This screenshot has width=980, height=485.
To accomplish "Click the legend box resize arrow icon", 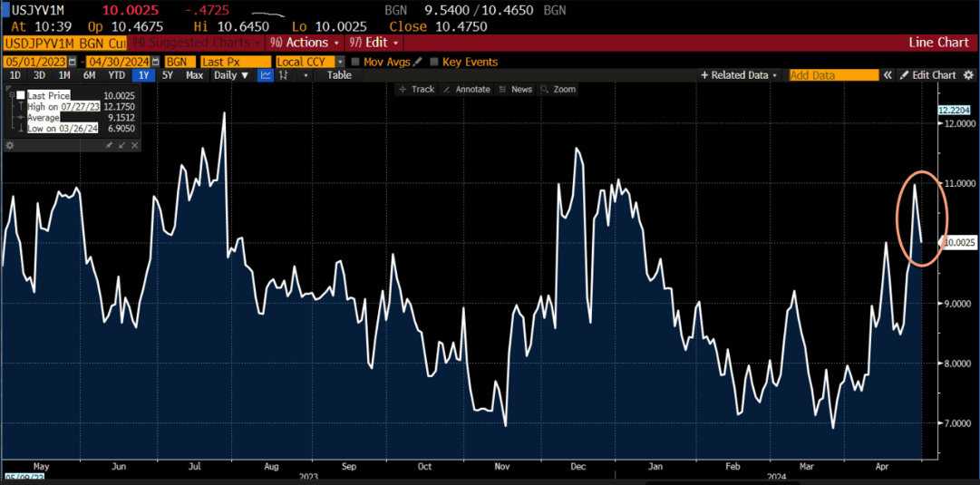I will pyautogui.click(x=121, y=145).
